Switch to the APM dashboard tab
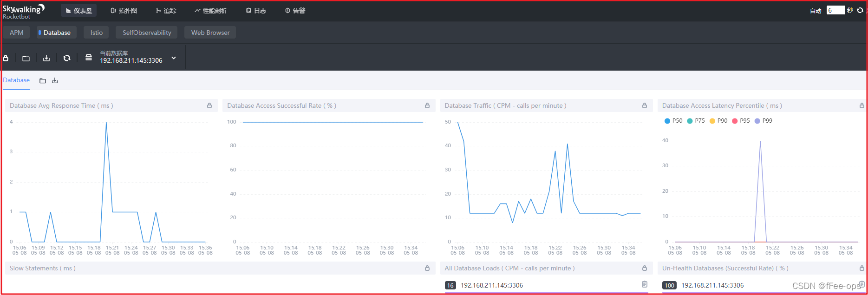868x295 pixels. [17, 33]
